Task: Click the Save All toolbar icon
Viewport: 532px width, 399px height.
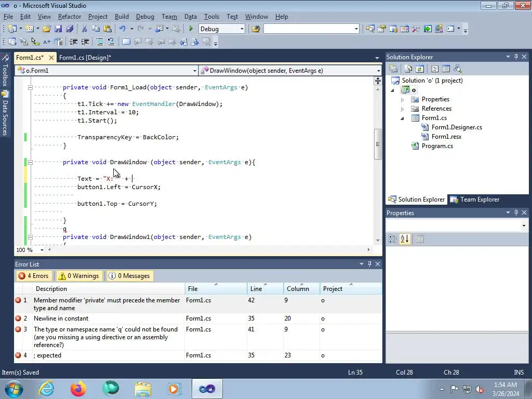Action: tap(70, 29)
